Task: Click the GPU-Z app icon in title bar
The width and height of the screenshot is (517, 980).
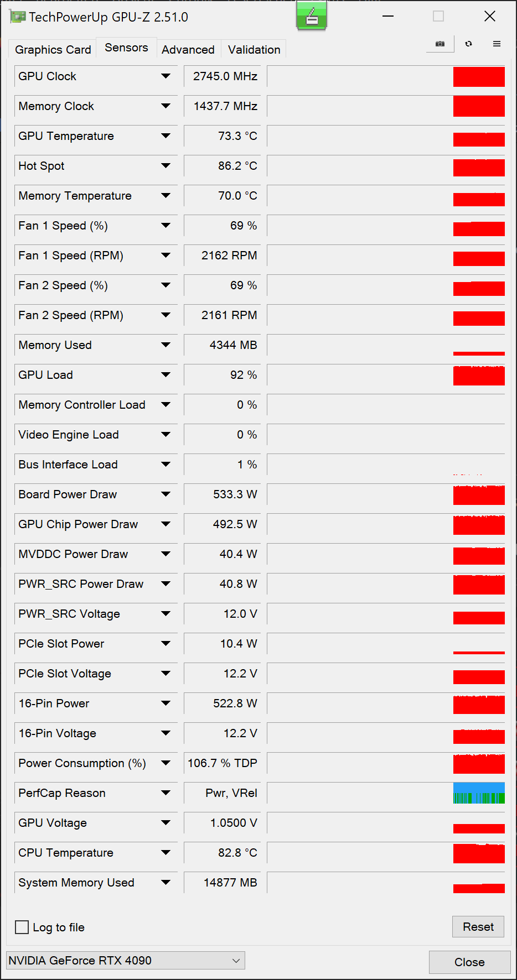Action: coord(17,17)
